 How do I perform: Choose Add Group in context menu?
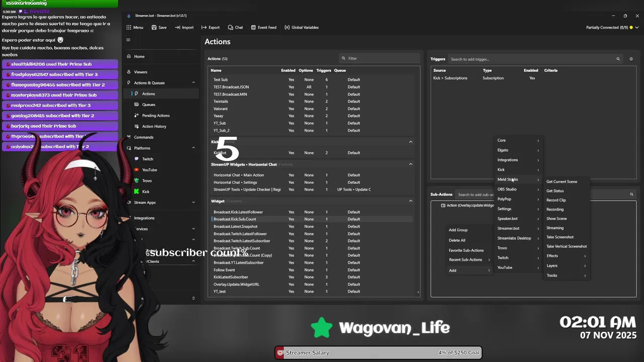458,230
